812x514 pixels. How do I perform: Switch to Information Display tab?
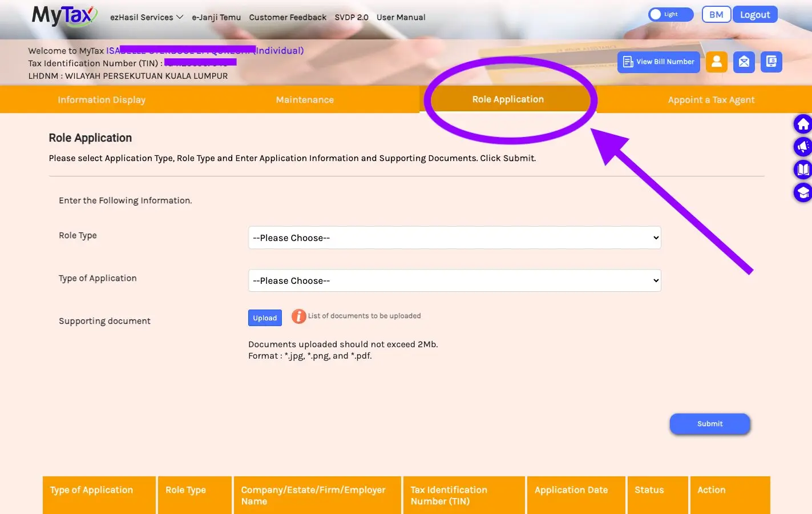[102, 99]
